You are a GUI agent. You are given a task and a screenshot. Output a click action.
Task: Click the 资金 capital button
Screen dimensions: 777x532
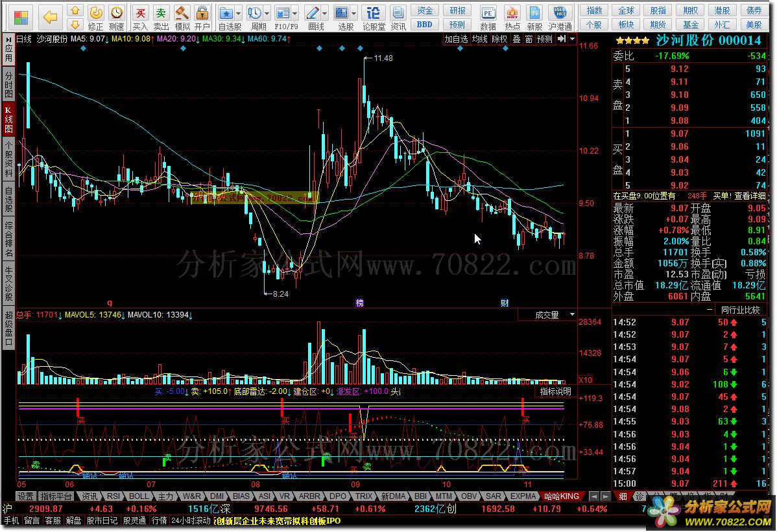(x=425, y=10)
